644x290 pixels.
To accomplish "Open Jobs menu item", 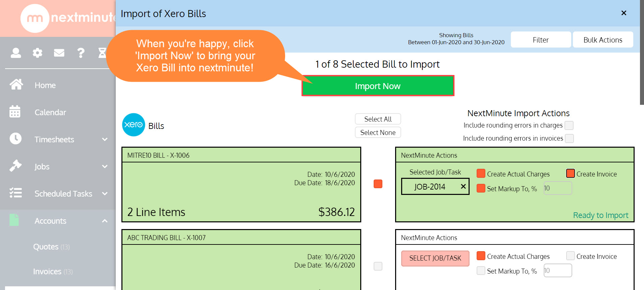I will [42, 167].
